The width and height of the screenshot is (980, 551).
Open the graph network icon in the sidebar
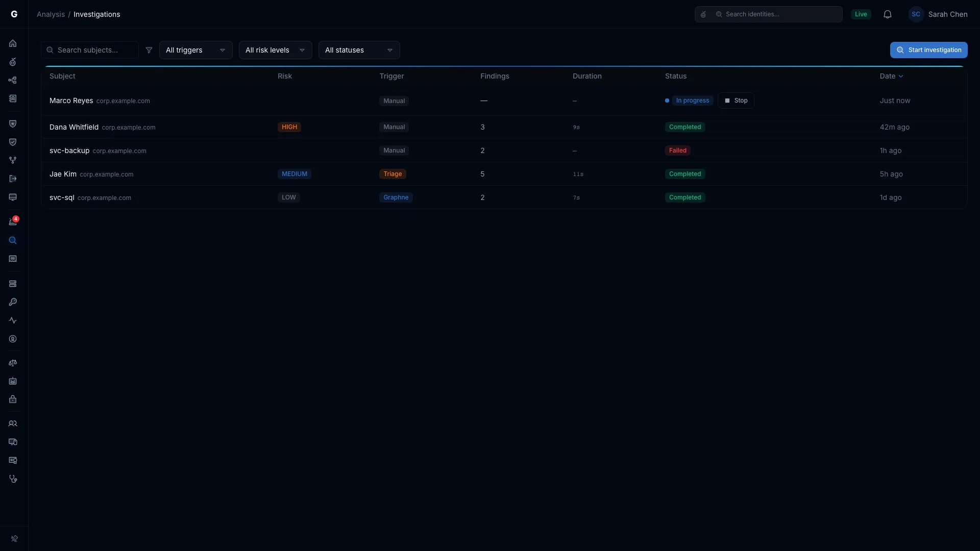coord(13,80)
